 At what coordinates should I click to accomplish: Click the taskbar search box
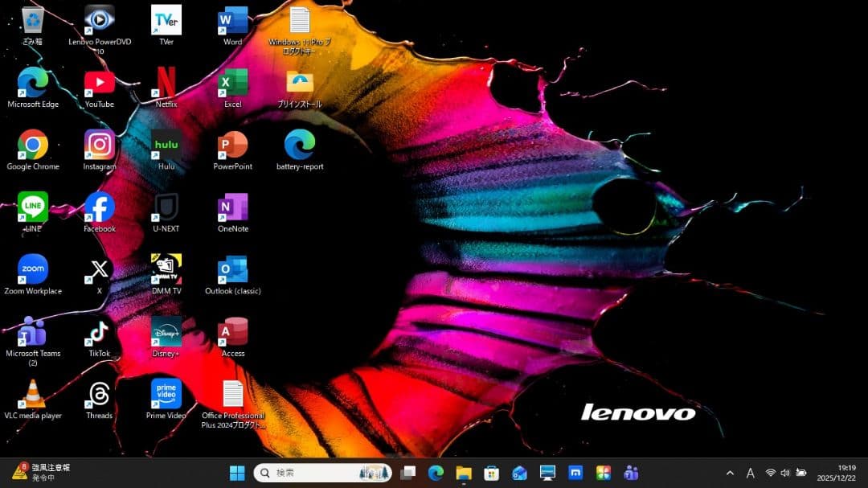point(321,473)
